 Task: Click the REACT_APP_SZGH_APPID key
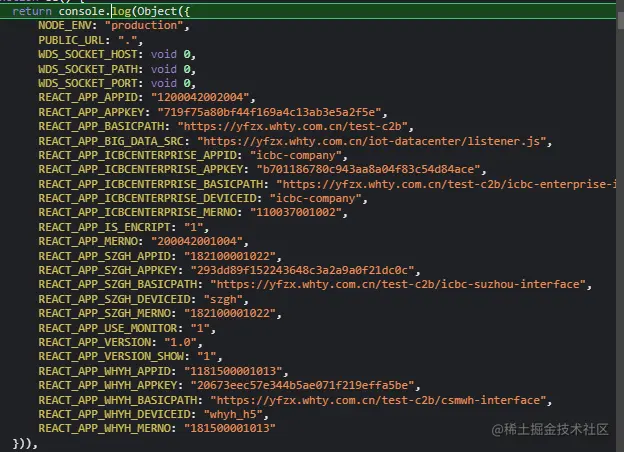(x=104, y=256)
